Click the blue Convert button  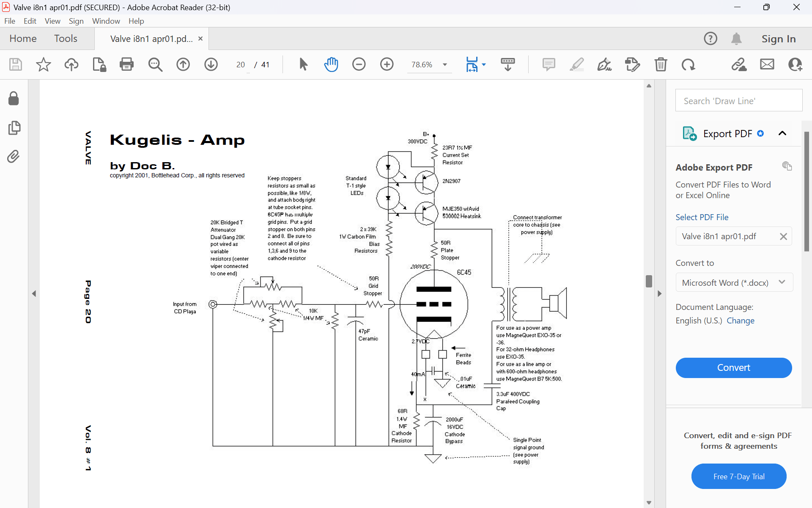tap(734, 367)
